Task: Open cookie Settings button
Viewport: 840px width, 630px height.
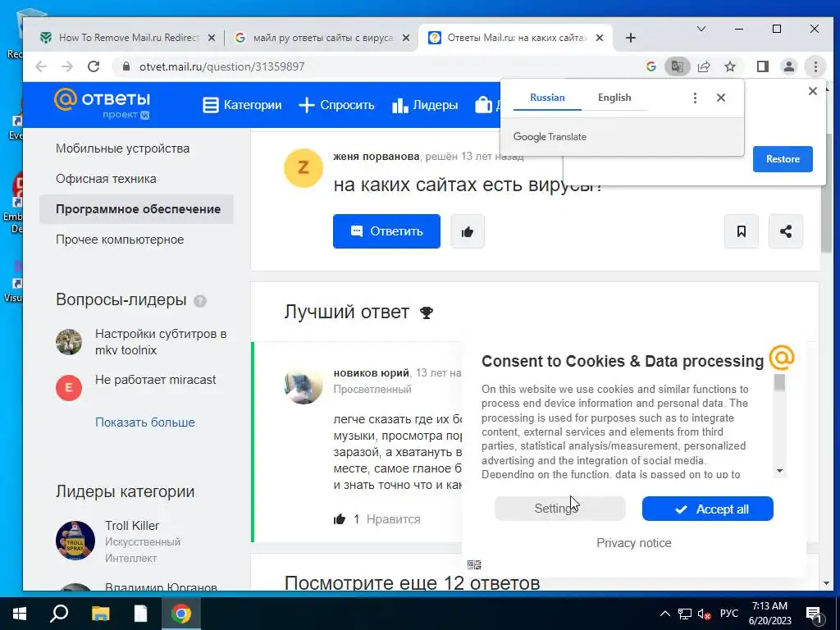Action: [559, 509]
